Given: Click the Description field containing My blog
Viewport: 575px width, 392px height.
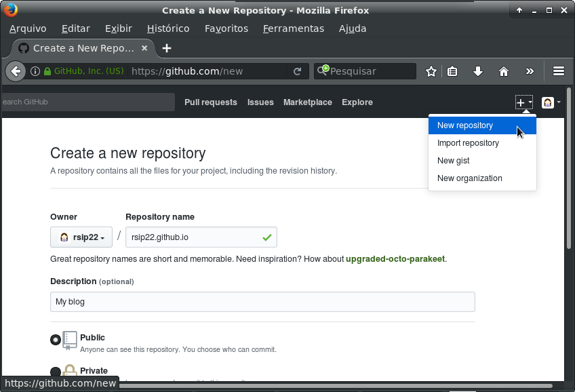Looking at the screenshot, I should [x=262, y=302].
